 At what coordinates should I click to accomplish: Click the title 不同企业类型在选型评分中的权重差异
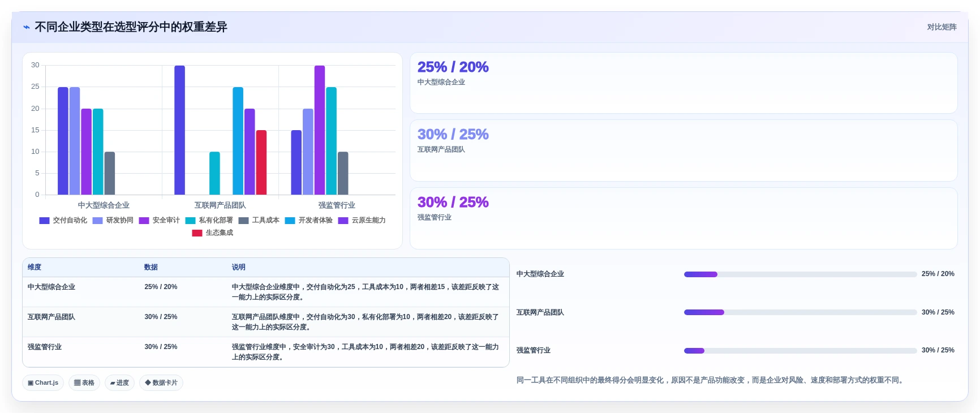[131, 27]
